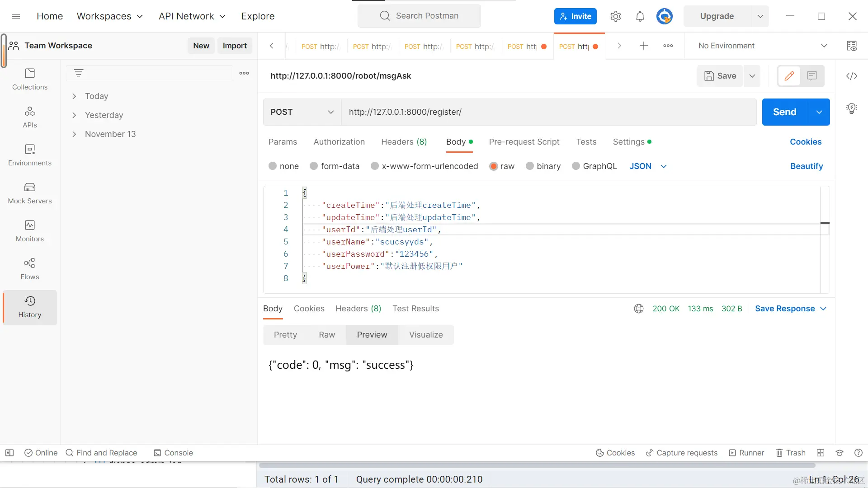This screenshot has height=488, width=868.
Task: Open history options ellipsis menu
Action: (244, 73)
